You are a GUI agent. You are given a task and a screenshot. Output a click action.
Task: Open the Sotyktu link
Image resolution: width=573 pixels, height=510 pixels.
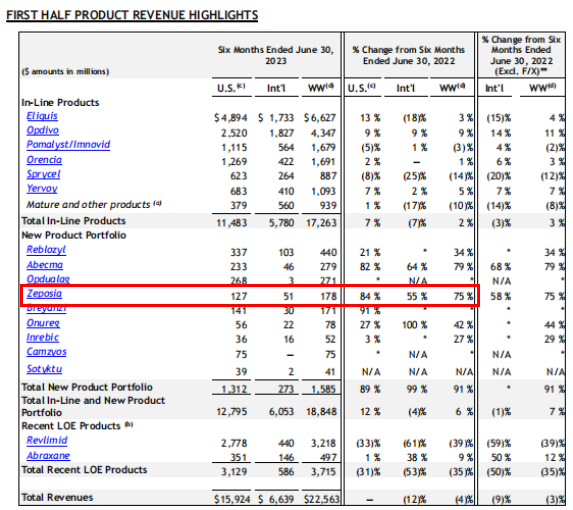[x=44, y=369]
